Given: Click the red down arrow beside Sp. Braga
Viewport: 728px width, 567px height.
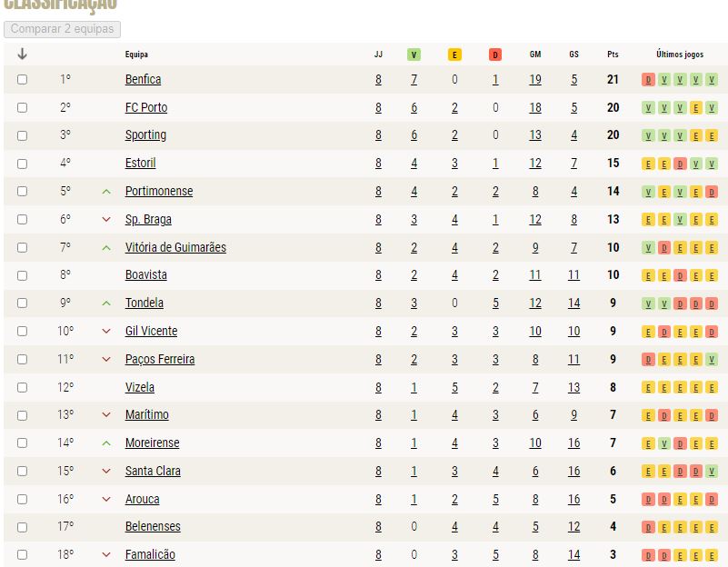Looking at the screenshot, I should (x=106, y=220).
